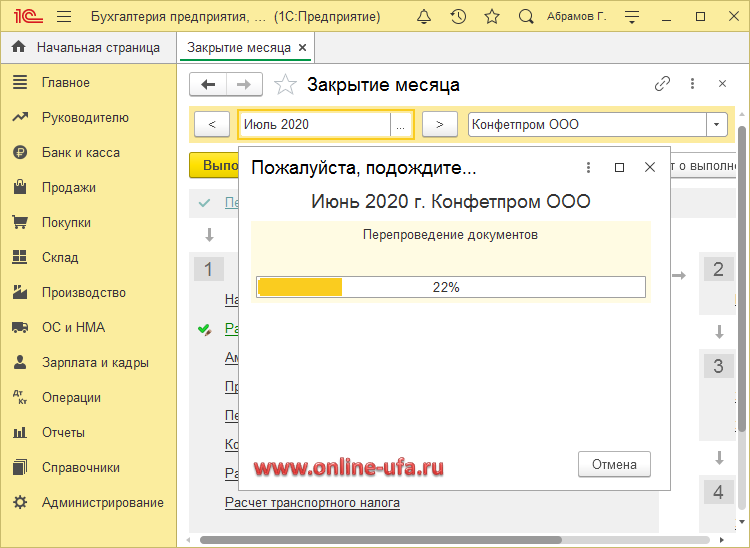The height and width of the screenshot is (548, 750).
Task: Open Покупки section
Action: pos(66,222)
